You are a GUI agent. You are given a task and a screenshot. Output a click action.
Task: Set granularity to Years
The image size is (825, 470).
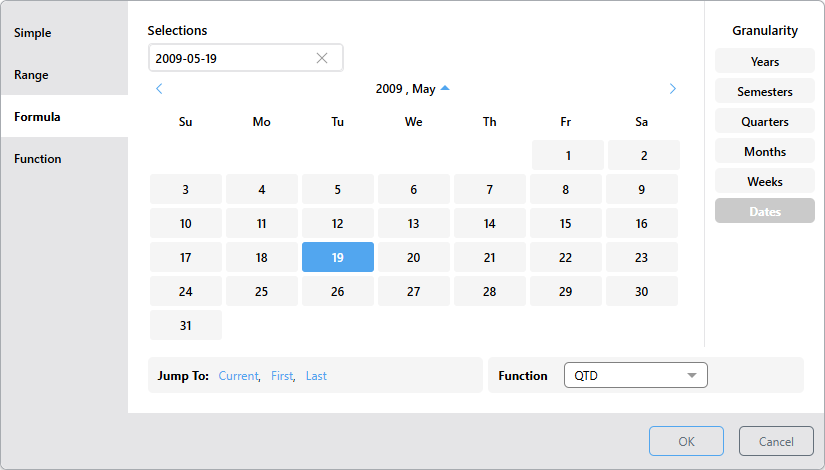point(764,62)
